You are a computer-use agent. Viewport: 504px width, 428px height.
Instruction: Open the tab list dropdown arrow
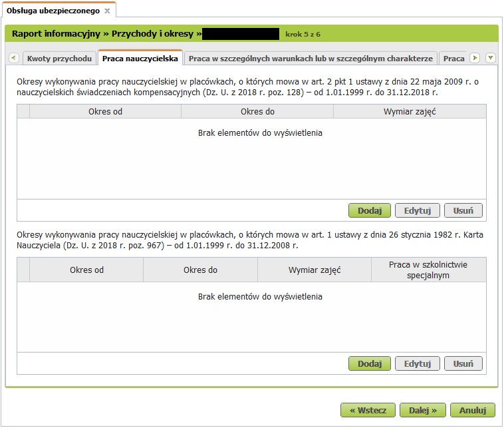pyautogui.click(x=491, y=59)
